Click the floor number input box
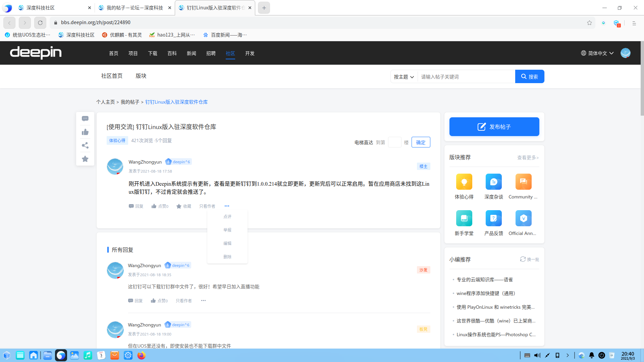 click(394, 142)
